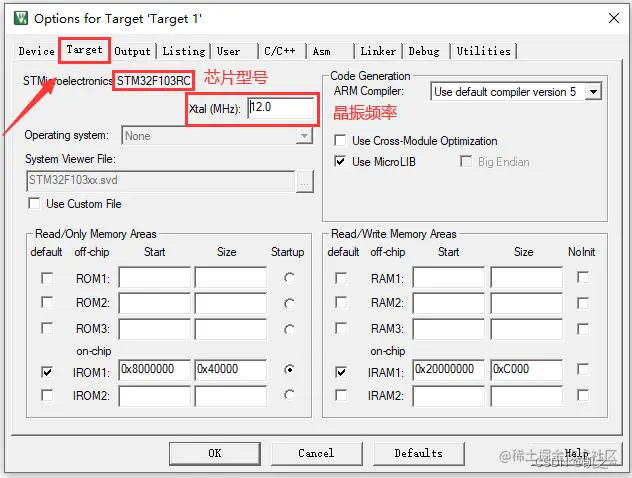Enable NoInit for RAM2
632x478 pixels.
[x=583, y=303]
